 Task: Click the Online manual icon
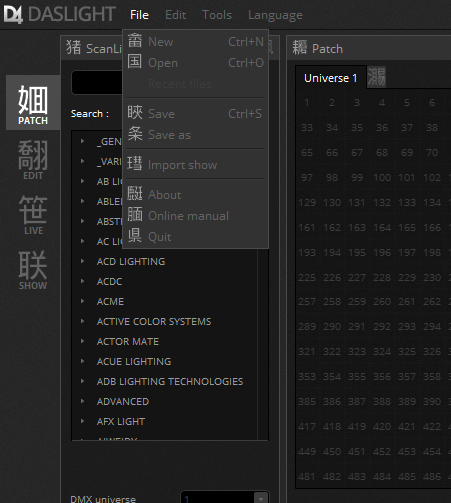pos(135,215)
